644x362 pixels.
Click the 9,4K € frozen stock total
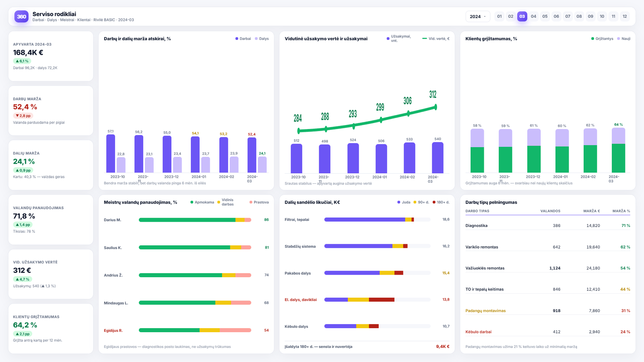(x=443, y=347)
